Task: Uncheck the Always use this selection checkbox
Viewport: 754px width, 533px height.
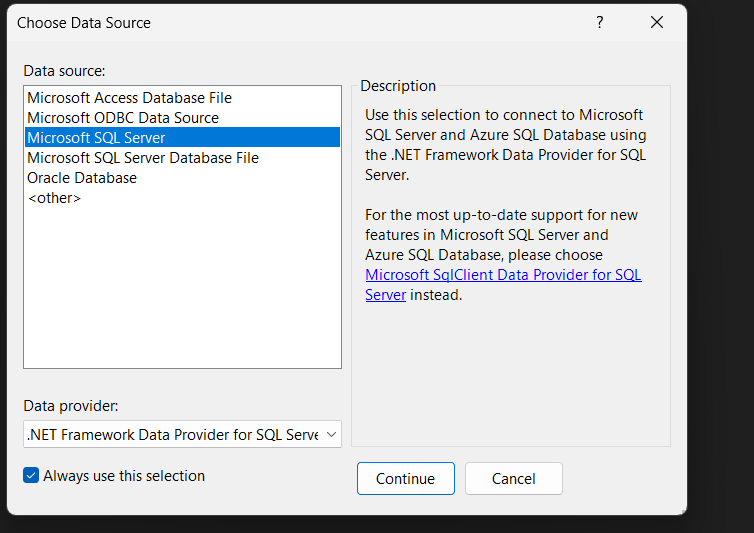Action: coord(31,476)
